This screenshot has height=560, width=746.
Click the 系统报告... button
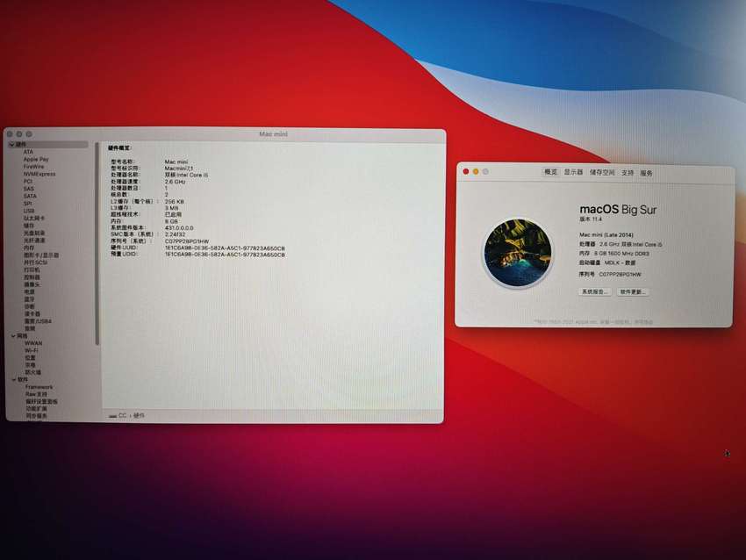pyautogui.click(x=595, y=291)
